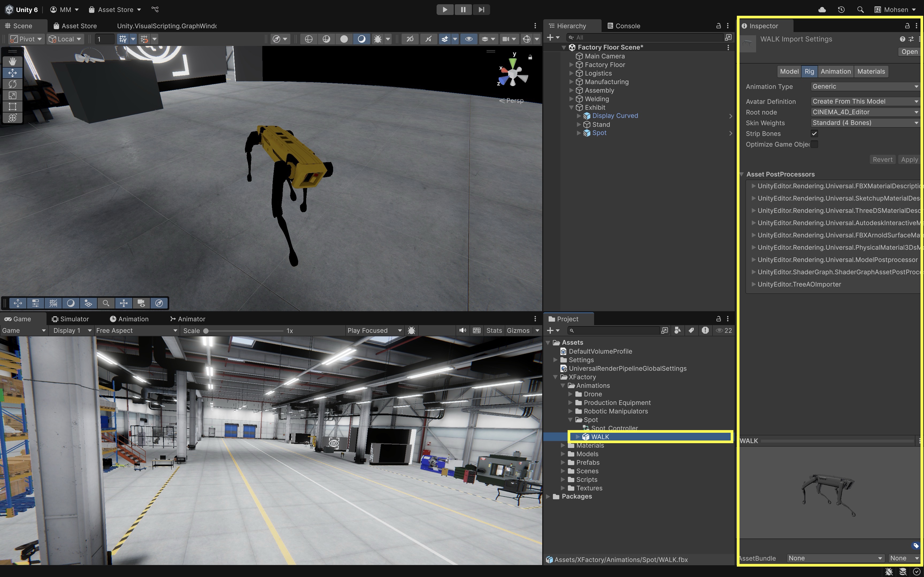Open Unity cloud services icon
The height and width of the screenshot is (577, 924).
pos(822,10)
